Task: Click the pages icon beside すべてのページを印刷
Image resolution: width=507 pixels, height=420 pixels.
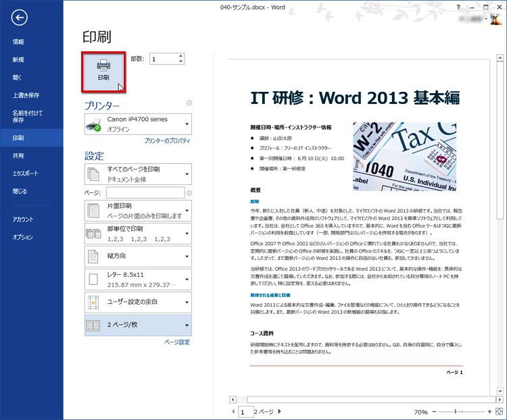Action: point(93,174)
